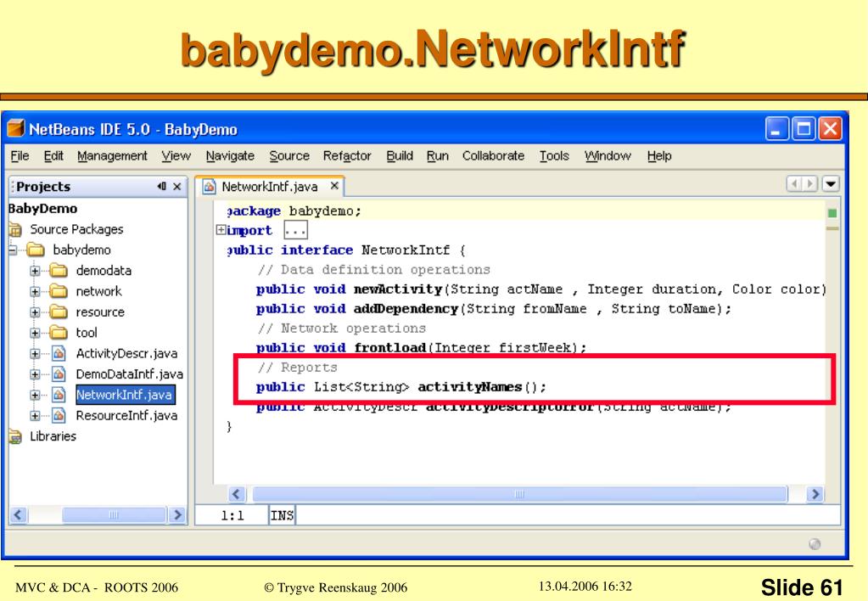
Task: Open the Source menu
Action: [289, 156]
